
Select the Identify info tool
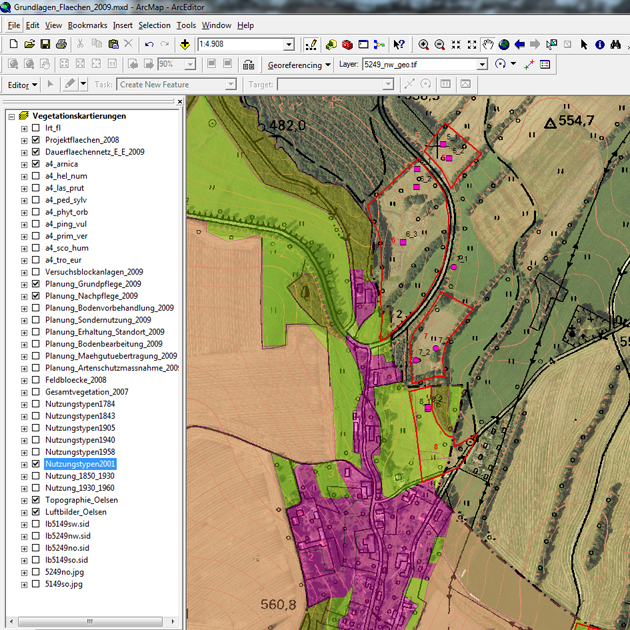pyautogui.click(x=599, y=44)
